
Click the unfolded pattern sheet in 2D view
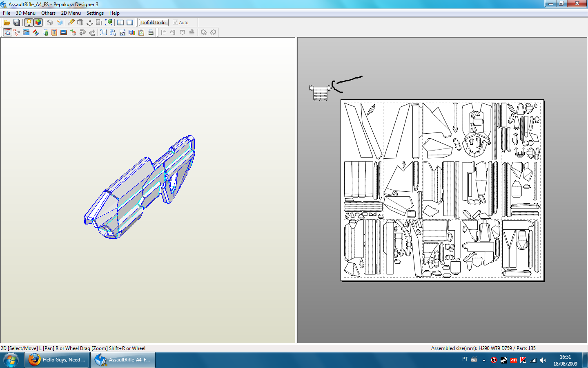[x=442, y=190]
